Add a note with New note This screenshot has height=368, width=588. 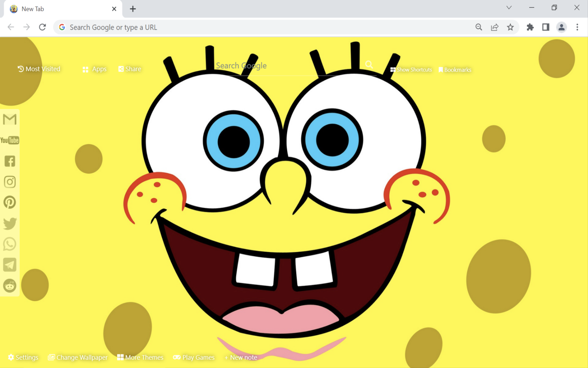241,357
